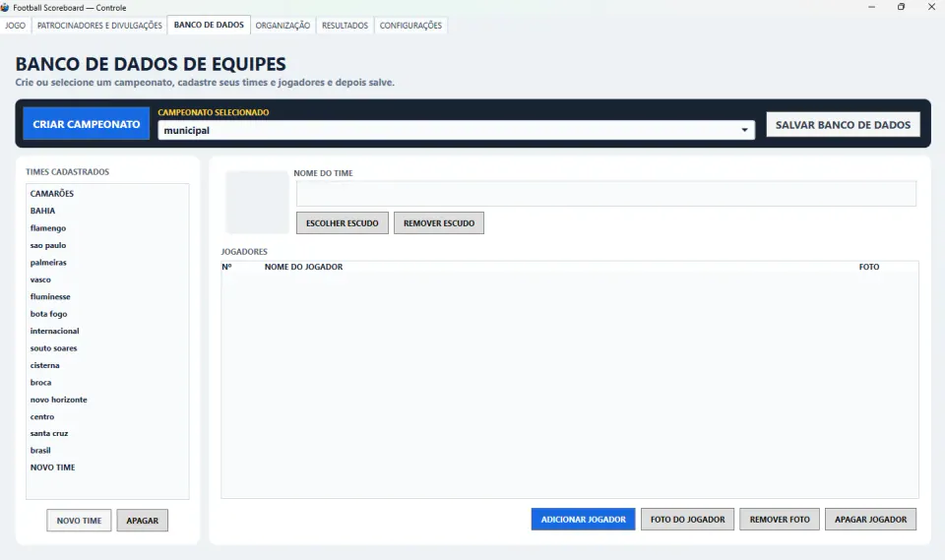The width and height of the screenshot is (945, 560).
Task: Select sao paulo team
Action: (107, 245)
